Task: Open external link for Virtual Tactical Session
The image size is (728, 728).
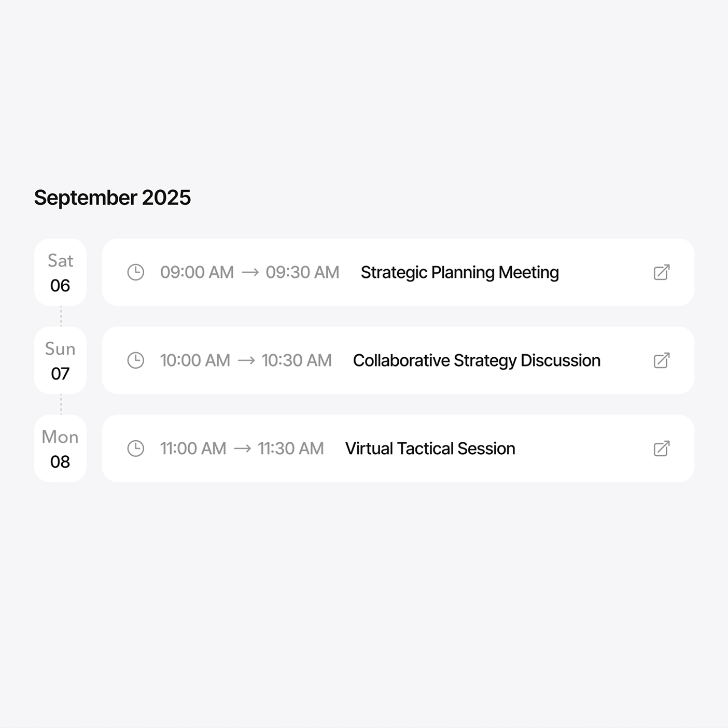Action: 662,449
